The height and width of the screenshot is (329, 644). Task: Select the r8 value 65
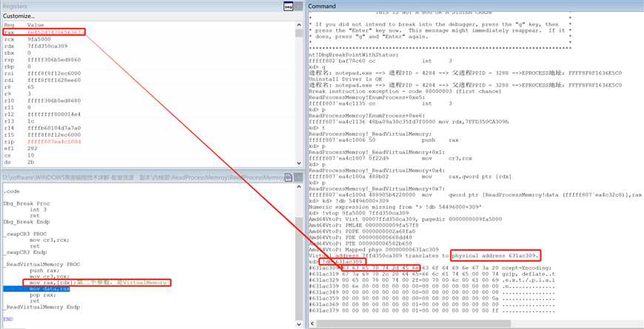tap(31, 87)
